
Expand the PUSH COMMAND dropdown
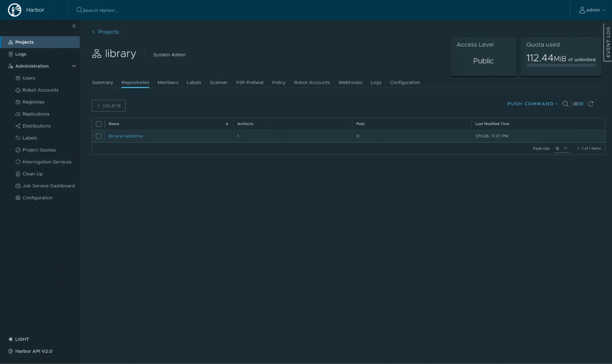[x=532, y=104]
